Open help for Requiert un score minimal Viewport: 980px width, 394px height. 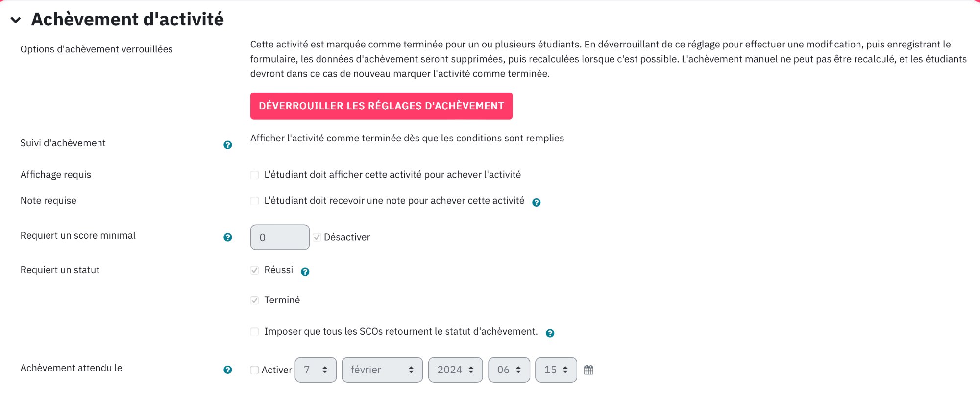[228, 237]
